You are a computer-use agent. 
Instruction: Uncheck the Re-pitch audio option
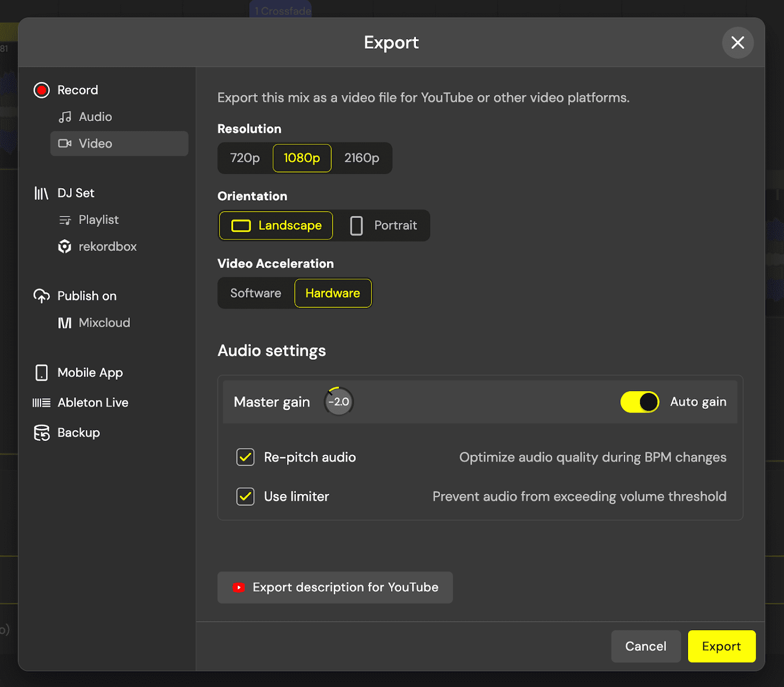(x=245, y=457)
